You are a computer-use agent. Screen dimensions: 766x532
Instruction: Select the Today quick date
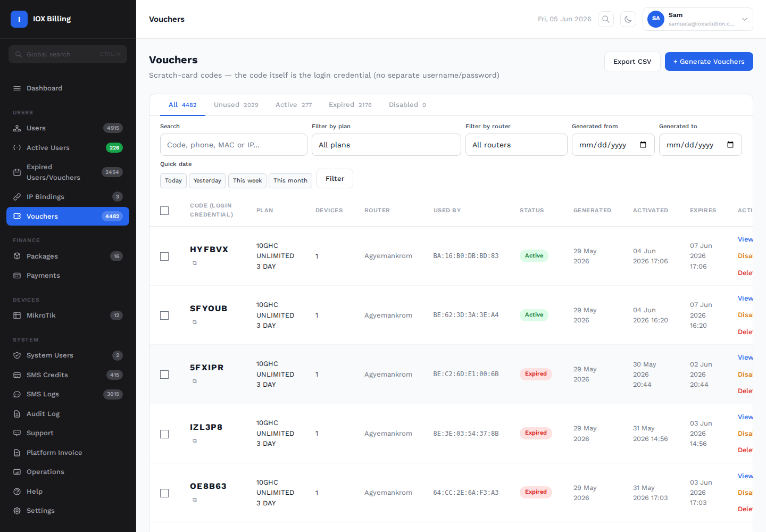pyautogui.click(x=173, y=181)
